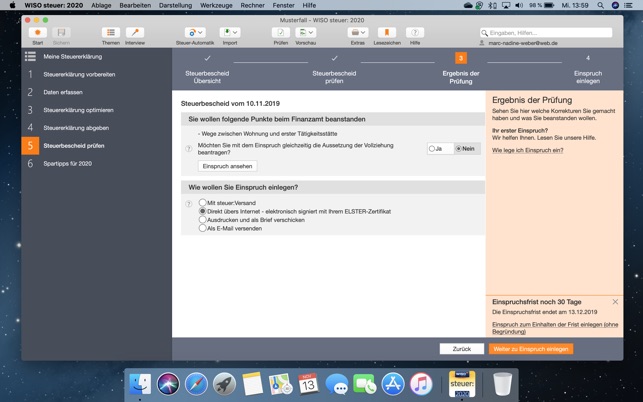Viewport: 643px width, 402px height.
Task: Click the Interview toolbar icon
Action: 135,32
